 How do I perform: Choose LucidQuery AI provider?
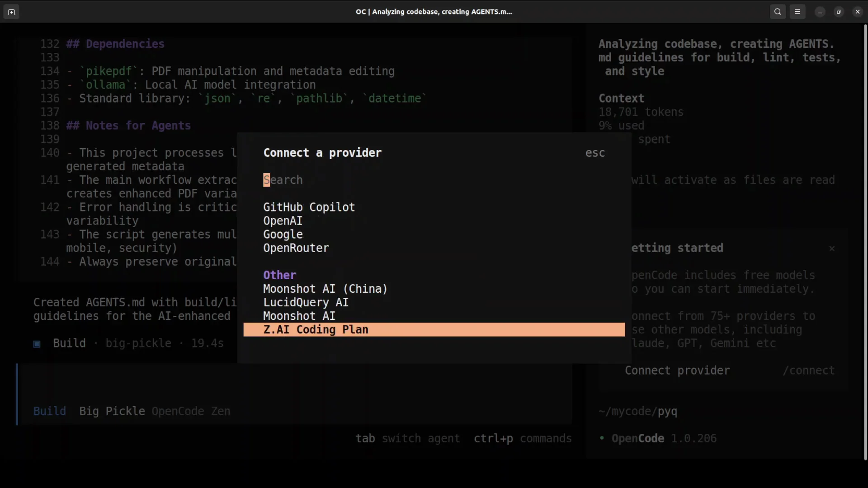306,302
